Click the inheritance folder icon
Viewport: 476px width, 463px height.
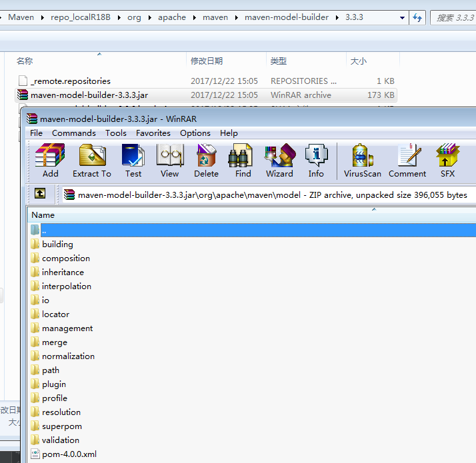point(35,272)
